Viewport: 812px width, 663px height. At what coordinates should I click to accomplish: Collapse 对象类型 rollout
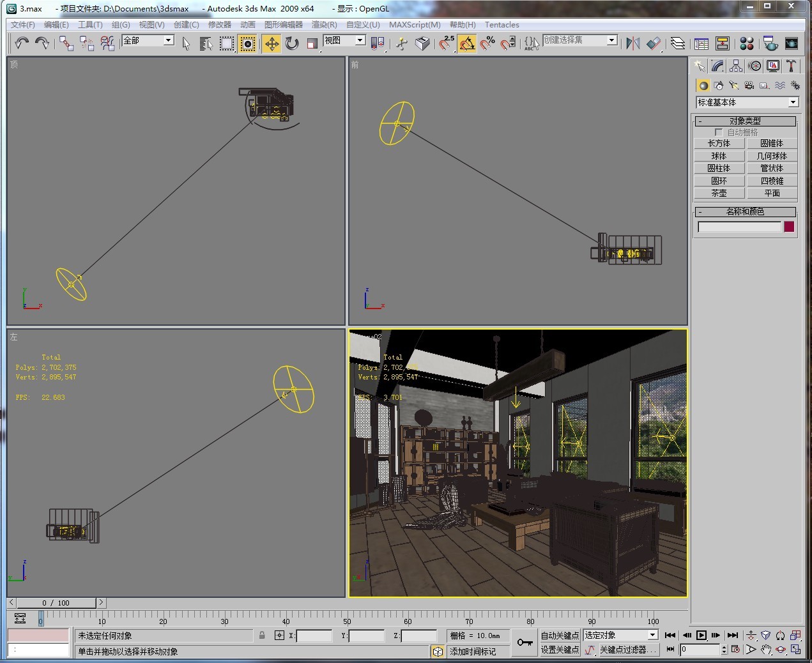pyautogui.click(x=745, y=121)
